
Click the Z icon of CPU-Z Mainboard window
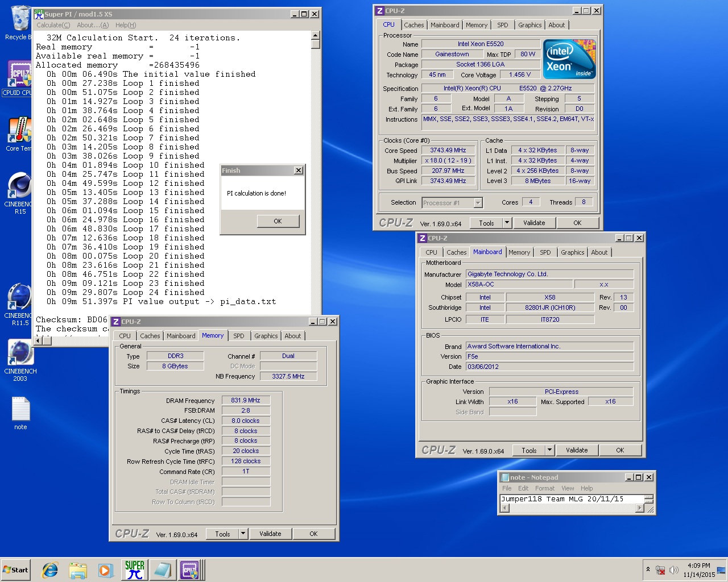422,238
